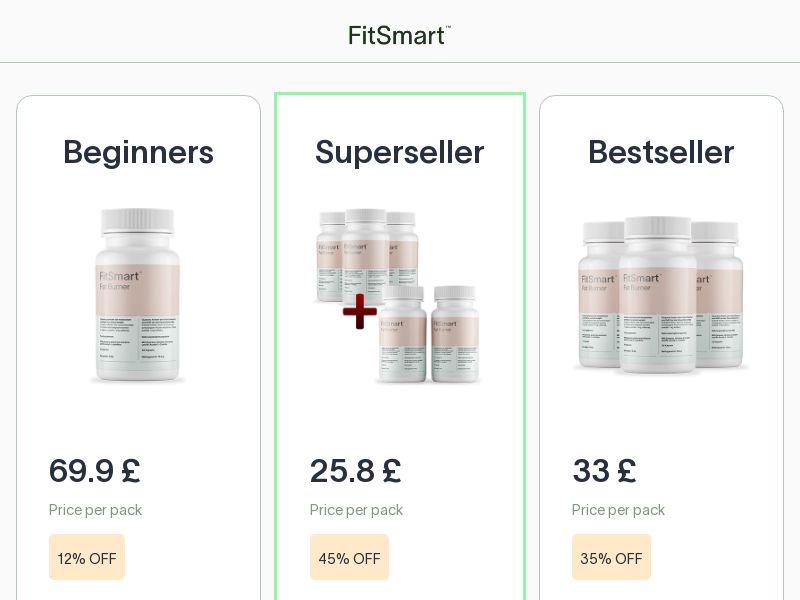Click the red plus icon between bottles

point(360,311)
